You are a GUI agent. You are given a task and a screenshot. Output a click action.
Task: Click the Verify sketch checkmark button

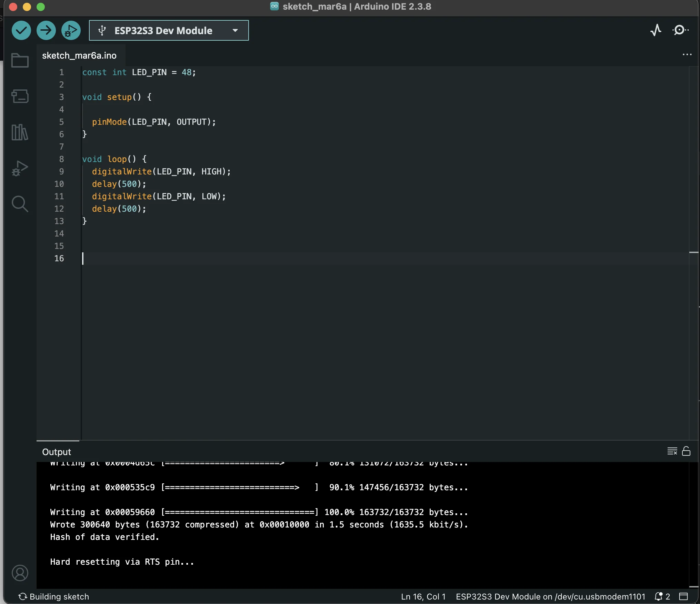point(21,30)
